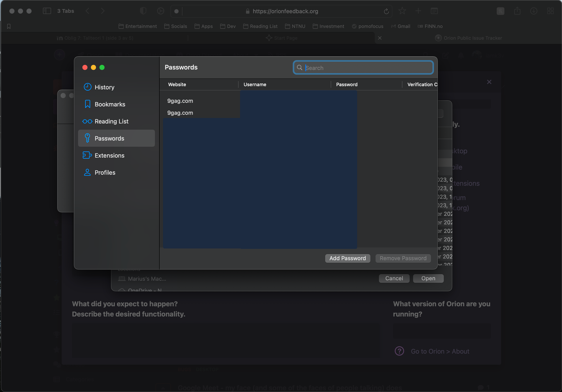Screen dimensions: 562x392
Task: Switch to the Oblig 7: Tallteori 1 tab
Action: 95,38
